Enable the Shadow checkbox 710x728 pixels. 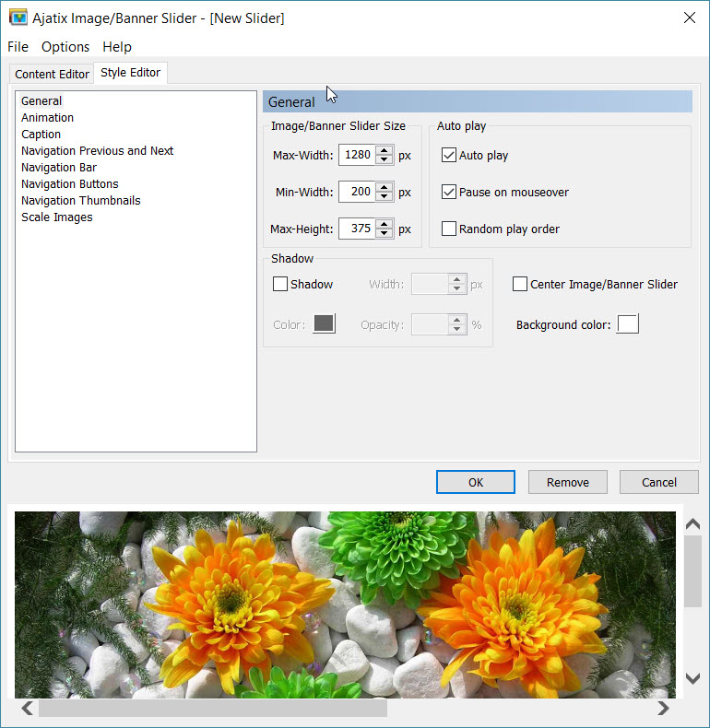click(280, 284)
